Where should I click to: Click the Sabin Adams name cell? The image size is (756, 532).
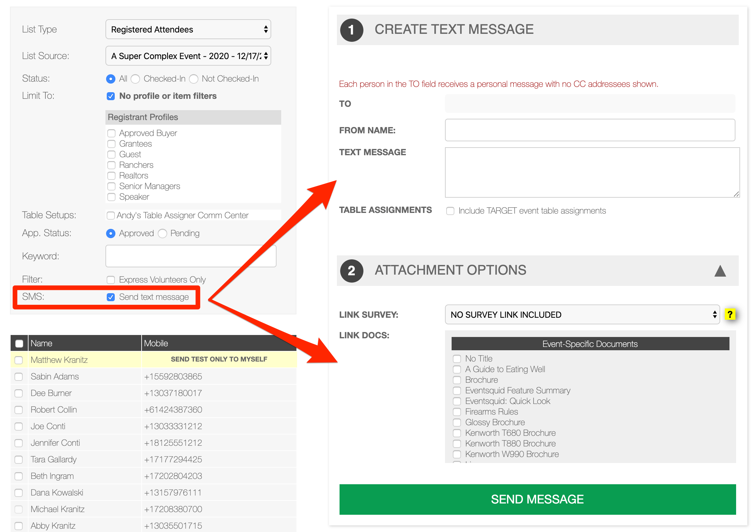point(85,376)
